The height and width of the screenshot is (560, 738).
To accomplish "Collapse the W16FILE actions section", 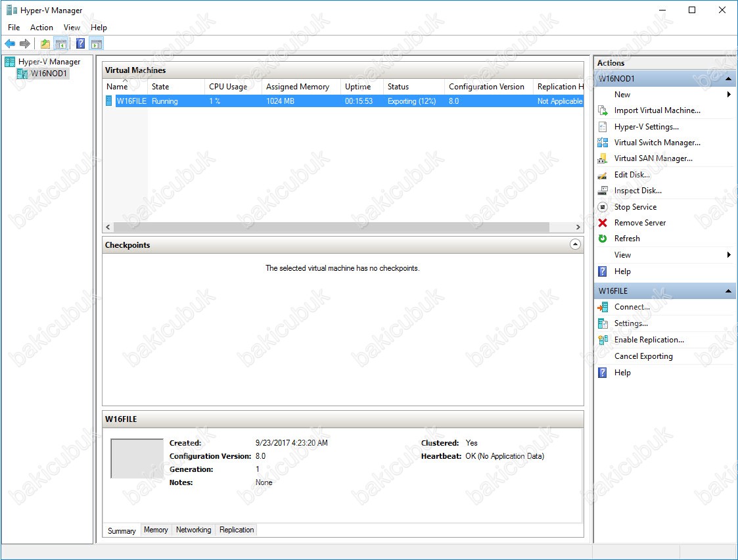I will coord(728,291).
